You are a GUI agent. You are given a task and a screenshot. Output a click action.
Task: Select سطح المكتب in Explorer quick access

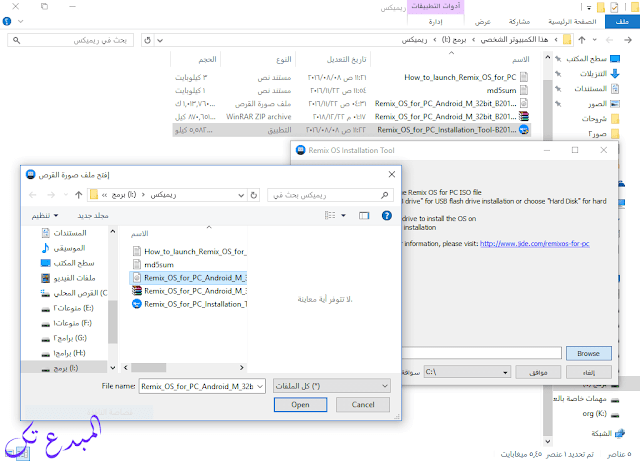(x=593, y=59)
